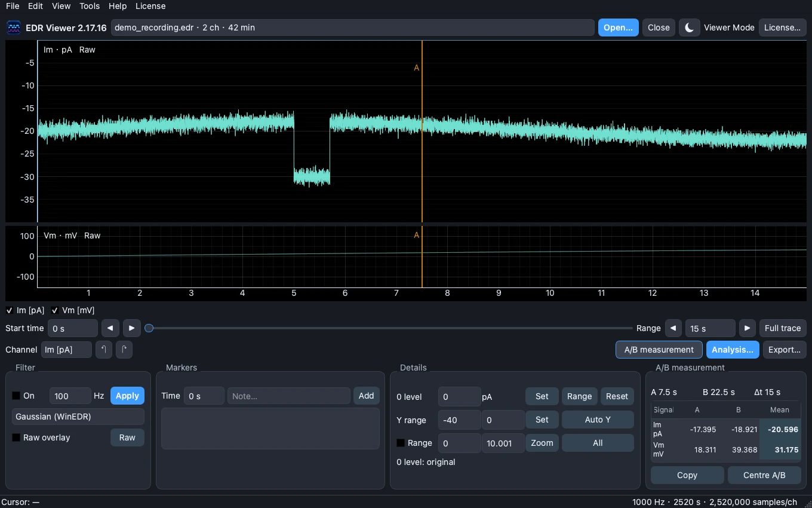
Task: Toggle Im [pA] channel visibility checkbox
Action: coord(9,310)
